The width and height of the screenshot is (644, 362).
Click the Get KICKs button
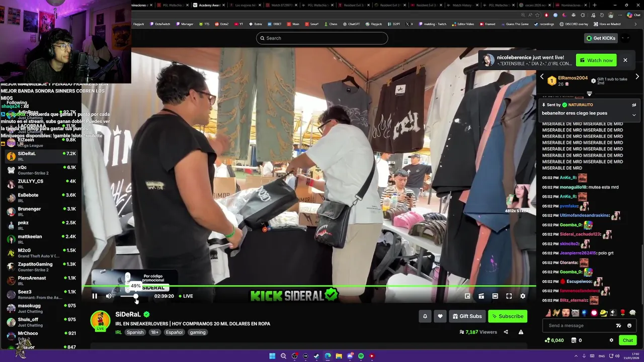click(x=601, y=38)
